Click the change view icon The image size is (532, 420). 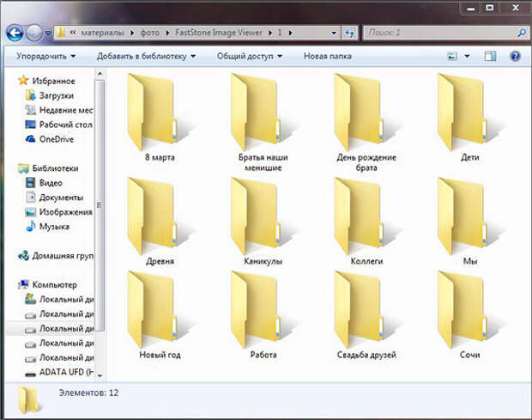(452, 56)
